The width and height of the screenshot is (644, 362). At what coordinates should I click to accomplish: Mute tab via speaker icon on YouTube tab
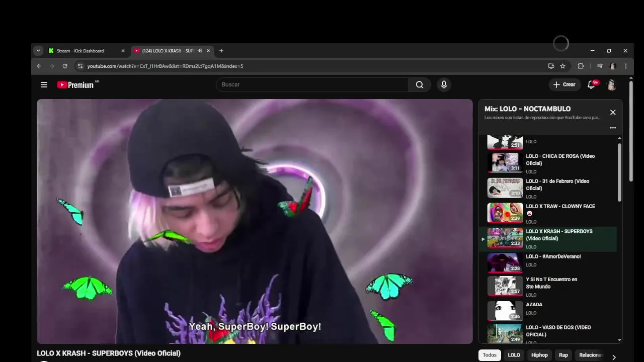[x=200, y=51]
